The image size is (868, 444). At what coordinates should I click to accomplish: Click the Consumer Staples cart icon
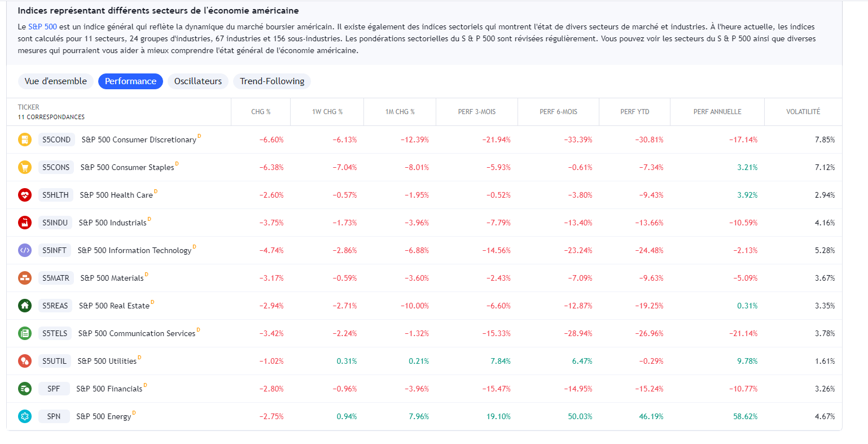point(24,167)
